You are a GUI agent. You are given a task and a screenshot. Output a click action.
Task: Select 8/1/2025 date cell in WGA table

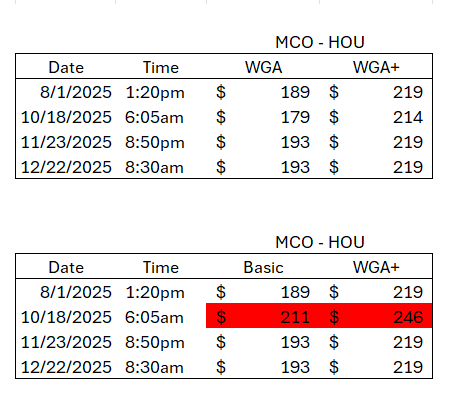66,92
